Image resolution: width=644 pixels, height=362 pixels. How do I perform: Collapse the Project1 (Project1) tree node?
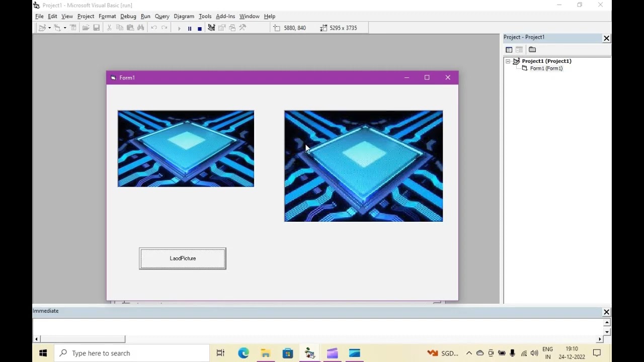(508, 61)
